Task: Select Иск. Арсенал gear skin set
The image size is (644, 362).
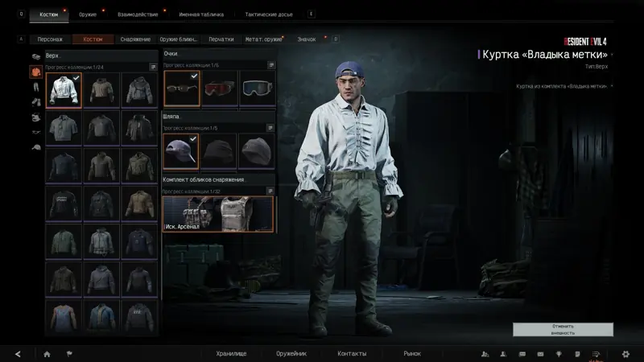Action: click(x=218, y=214)
